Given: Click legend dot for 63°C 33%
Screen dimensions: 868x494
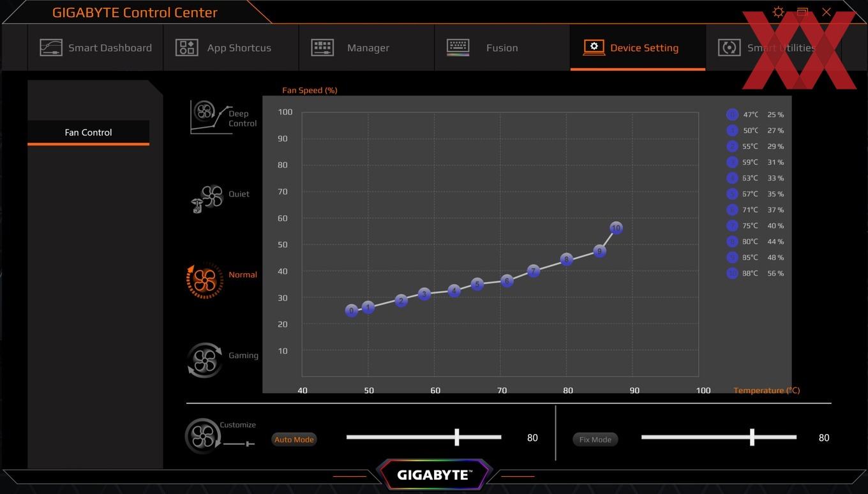Looking at the screenshot, I should [732, 178].
